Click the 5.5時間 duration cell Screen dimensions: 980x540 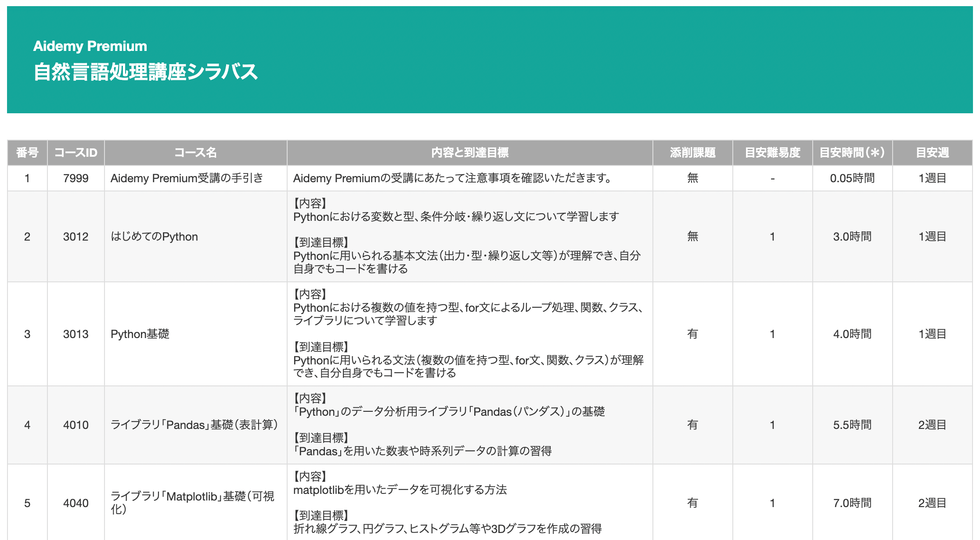(x=853, y=425)
